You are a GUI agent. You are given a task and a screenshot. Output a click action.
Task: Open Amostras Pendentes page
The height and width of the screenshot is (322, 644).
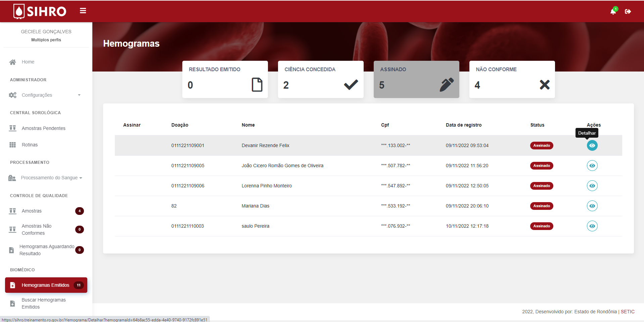pos(43,128)
